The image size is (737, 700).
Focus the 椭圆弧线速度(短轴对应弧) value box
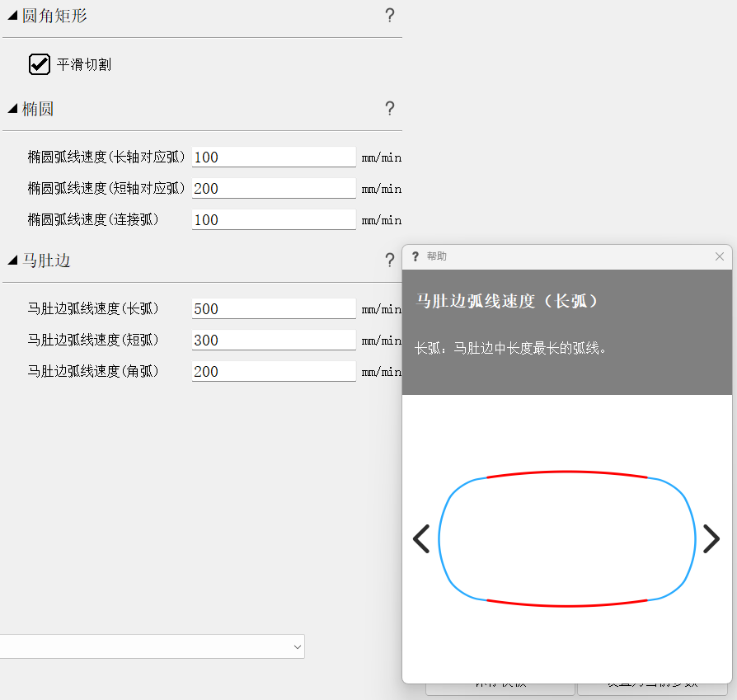tap(274, 188)
